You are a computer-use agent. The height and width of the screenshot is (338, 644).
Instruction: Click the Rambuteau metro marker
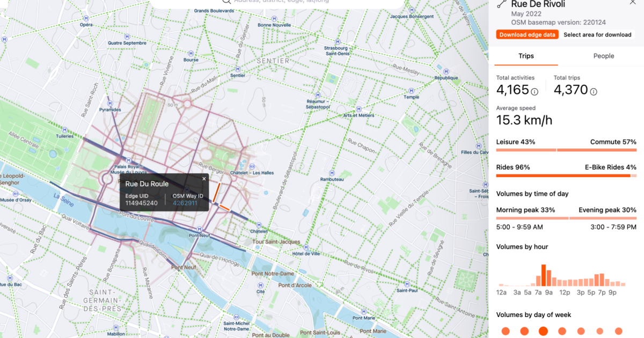pos(332,173)
